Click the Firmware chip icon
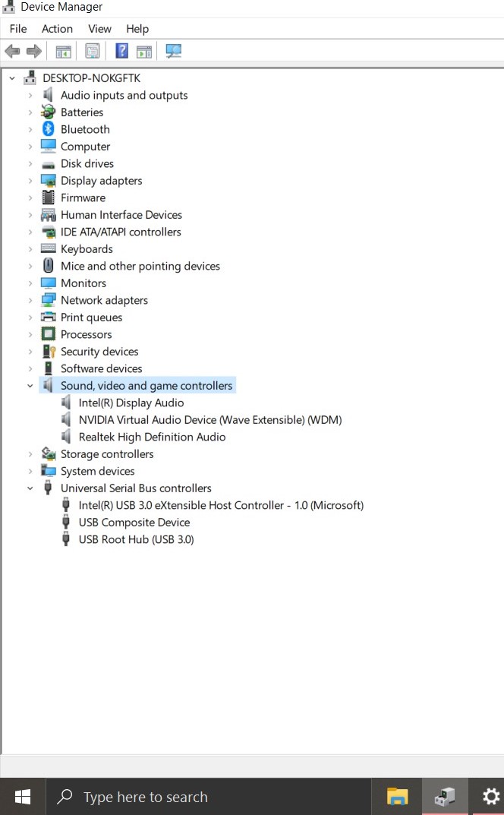 49,197
